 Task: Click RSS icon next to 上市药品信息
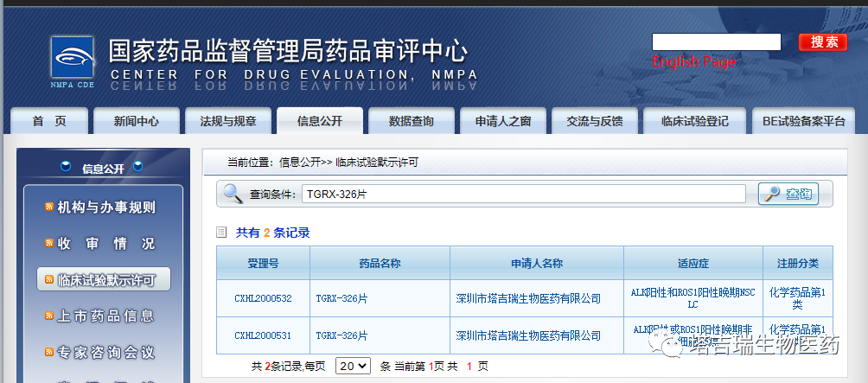[49, 316]
